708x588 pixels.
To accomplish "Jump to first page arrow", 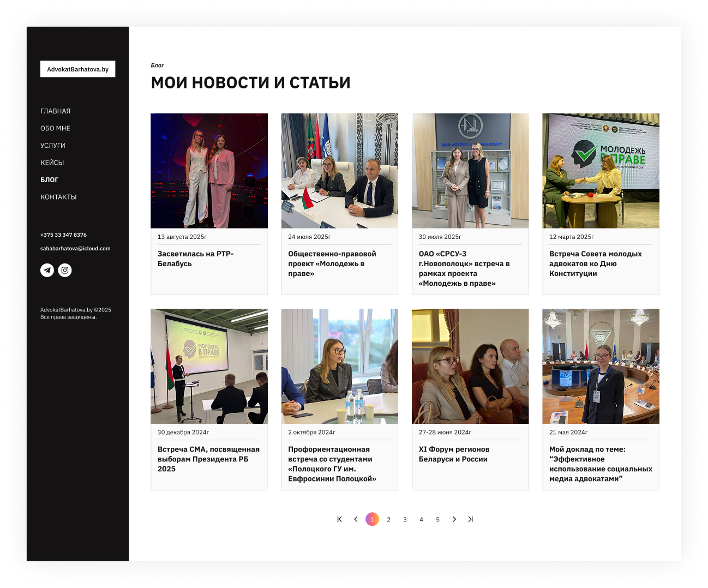I will pyautogui.click(x=339, y=519).
